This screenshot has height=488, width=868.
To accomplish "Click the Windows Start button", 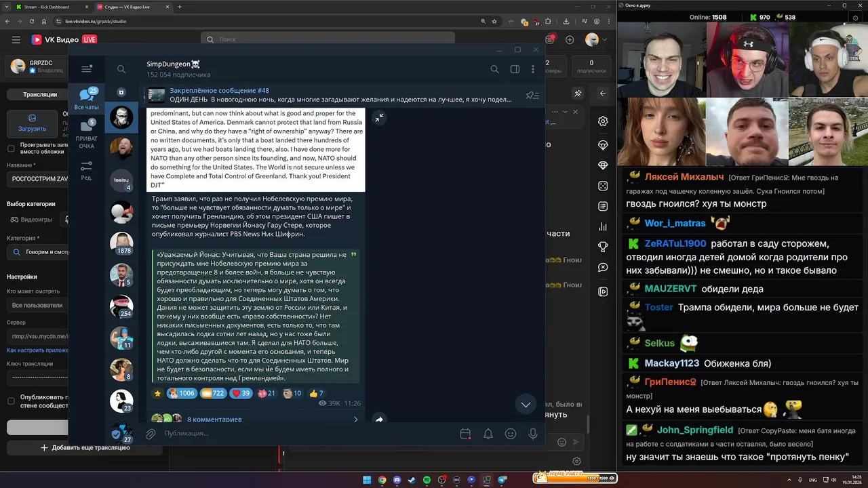I will pos(367,480).
